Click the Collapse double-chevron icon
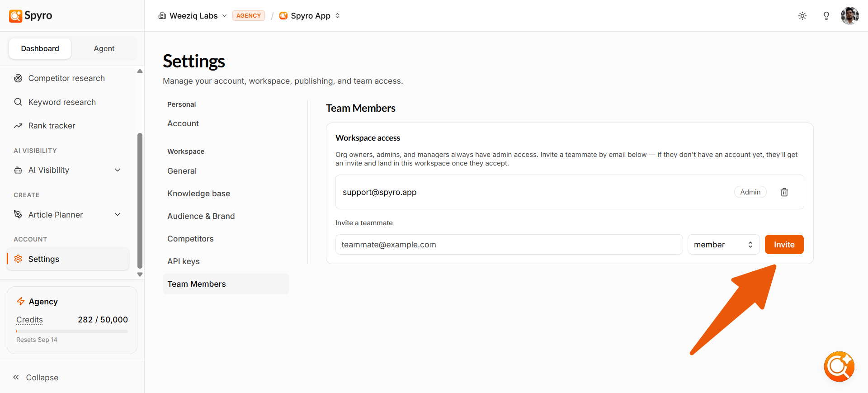 16,377
